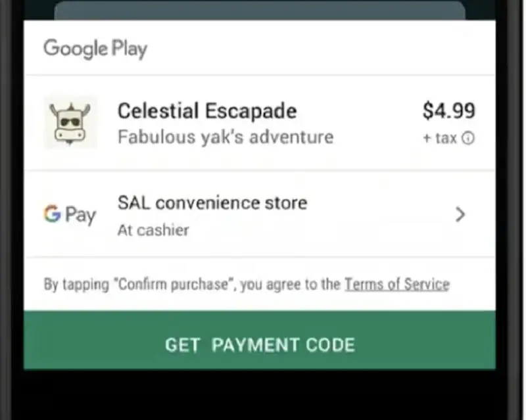Tap the G Pay logo
This screenshot has height=420, width=526.
pyautogui.click(x=70, y=215)
